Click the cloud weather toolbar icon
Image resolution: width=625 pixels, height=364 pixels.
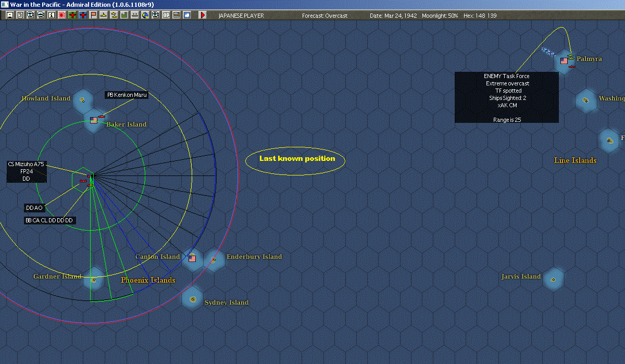click(x=187, y=15)
